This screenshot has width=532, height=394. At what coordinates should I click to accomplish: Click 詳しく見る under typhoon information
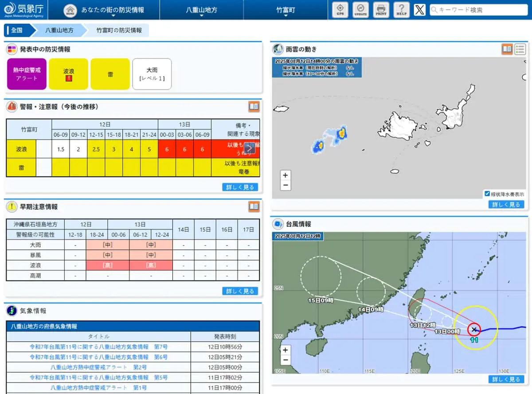pyautogui.click(x=506, y=379)
